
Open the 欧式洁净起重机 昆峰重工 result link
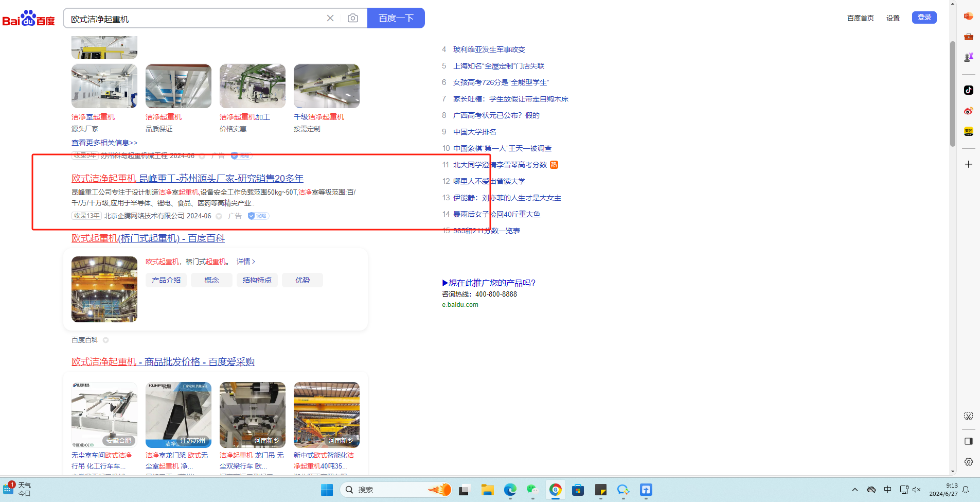[187, 179]
